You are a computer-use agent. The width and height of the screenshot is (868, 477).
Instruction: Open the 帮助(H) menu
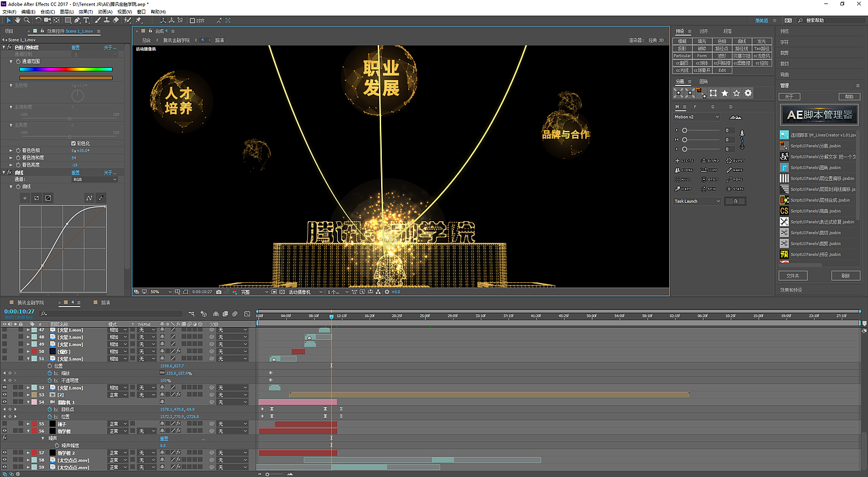click(157, 12)
